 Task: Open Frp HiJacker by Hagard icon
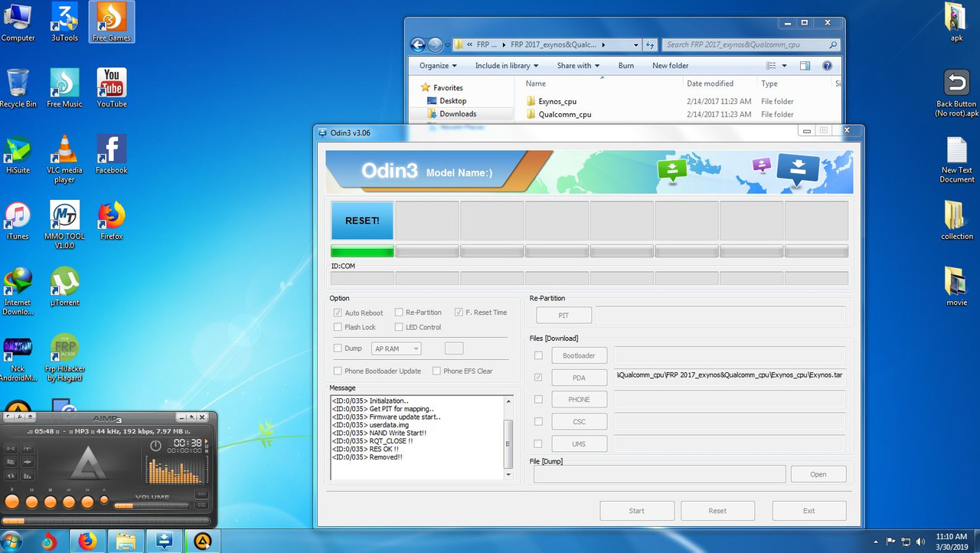point(64,358)
